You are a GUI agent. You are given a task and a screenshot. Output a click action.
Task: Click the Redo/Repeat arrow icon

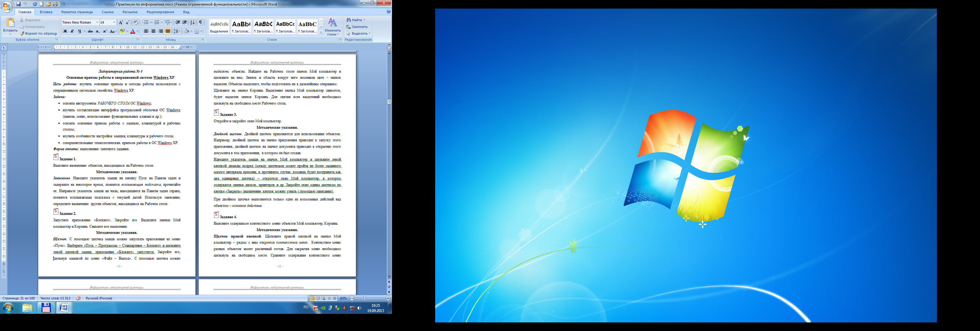tap(35, 4)
